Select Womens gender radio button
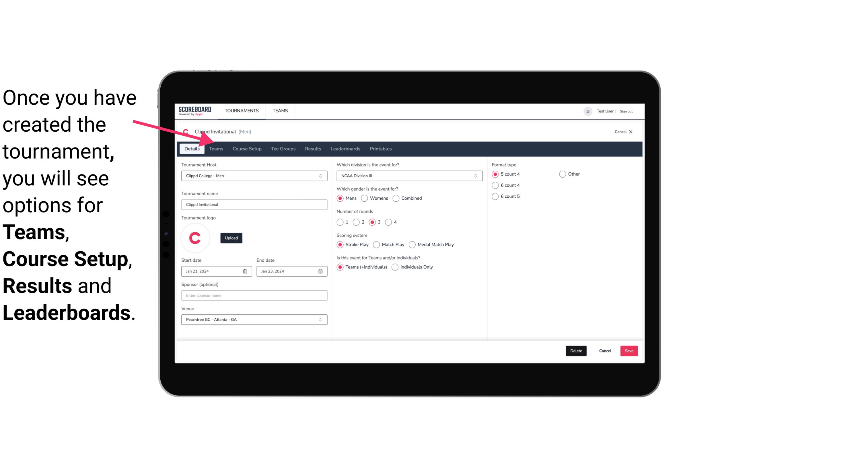Viewport: 868px width, 467px height. pyautogui.click(x=365, y=198)
